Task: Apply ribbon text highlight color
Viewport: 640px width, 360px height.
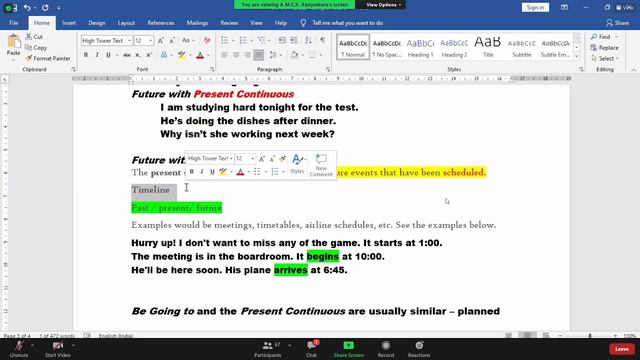Action: pyautogui.click(x=182, y=55)
